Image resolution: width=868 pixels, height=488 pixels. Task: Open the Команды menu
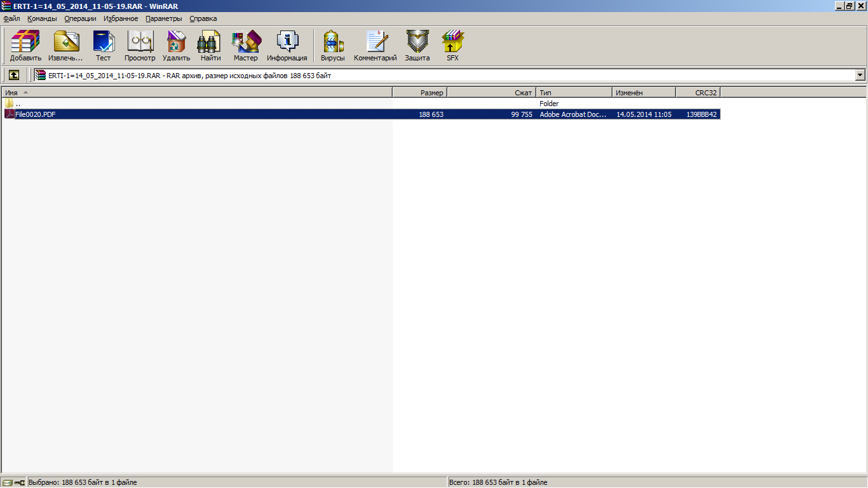point(42,18)
